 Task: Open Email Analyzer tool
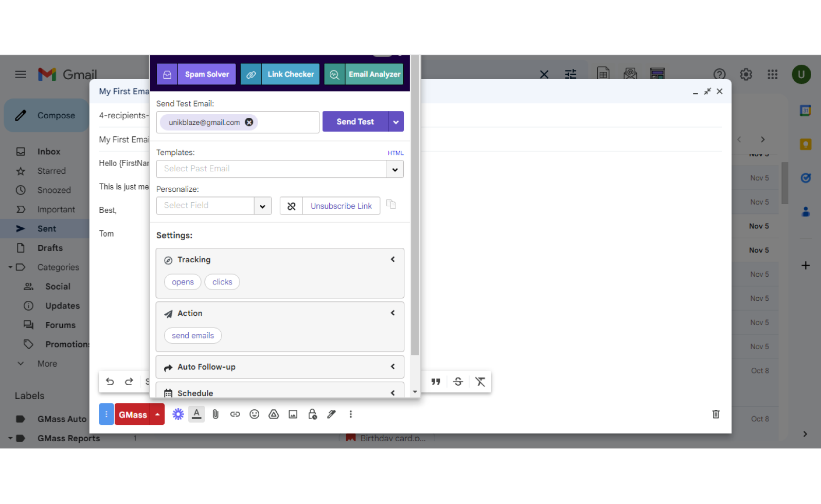(364, 74)
